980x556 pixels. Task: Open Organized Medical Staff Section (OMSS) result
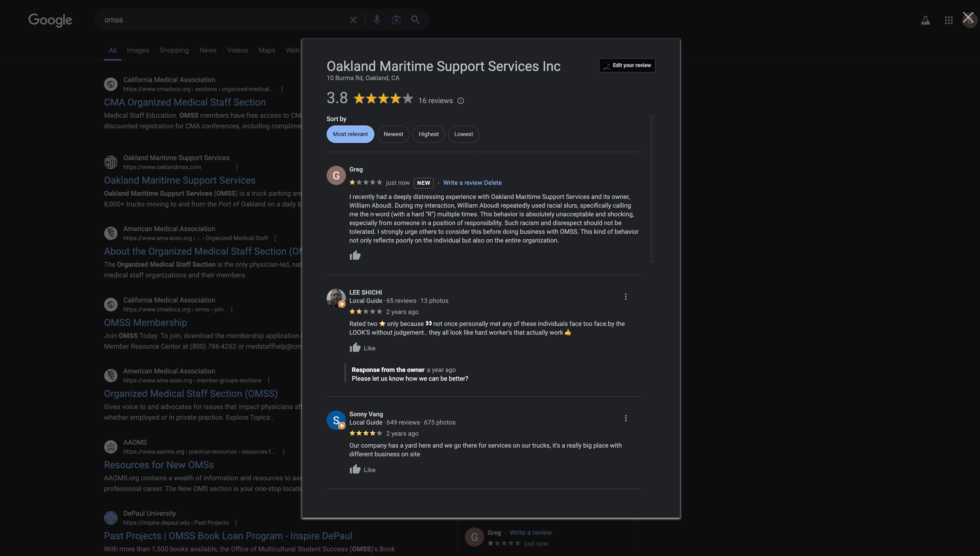[x=191, y=394]
